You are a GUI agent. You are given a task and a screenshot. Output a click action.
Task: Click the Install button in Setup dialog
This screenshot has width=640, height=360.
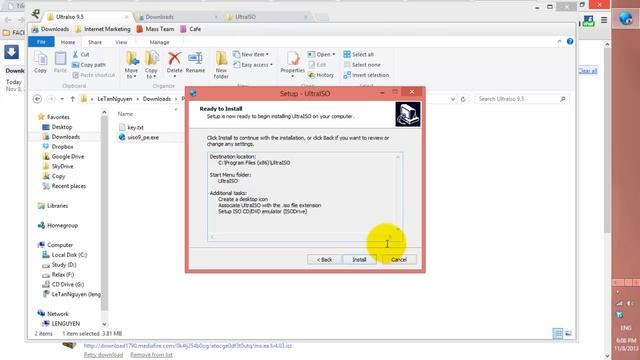359,260
